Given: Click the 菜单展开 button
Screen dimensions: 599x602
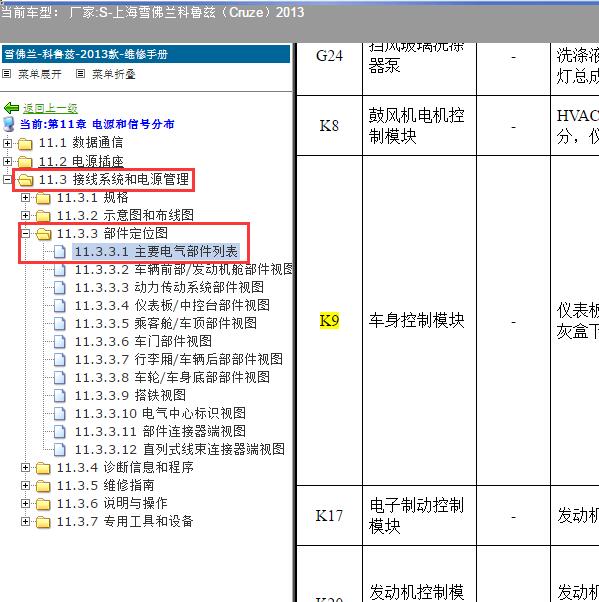Looking at the screenshot, I should (40, 74).
